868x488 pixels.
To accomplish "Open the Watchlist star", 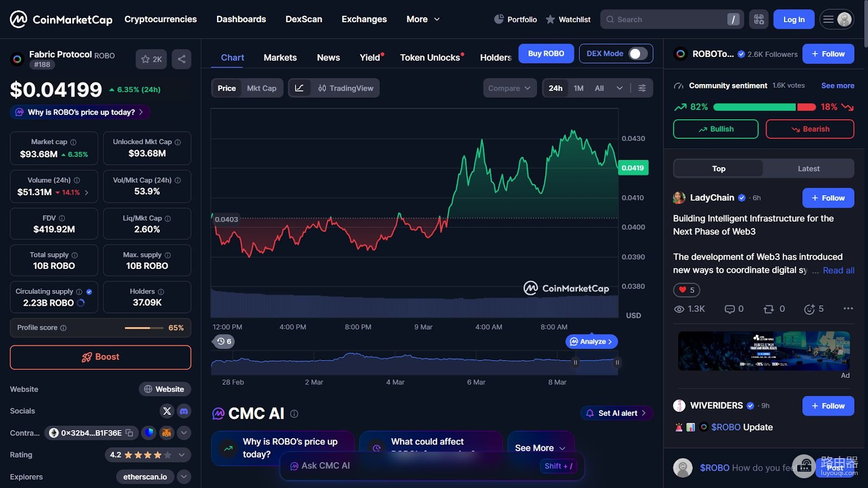I will click(568, 20).
